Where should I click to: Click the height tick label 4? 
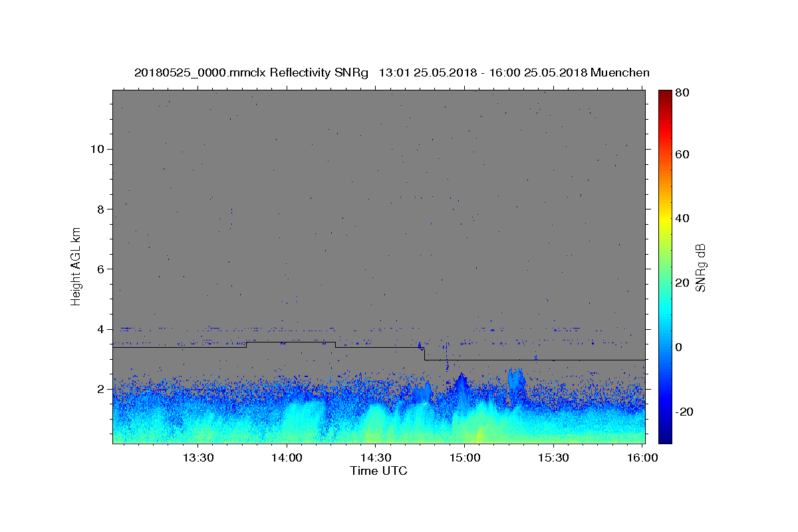(x=101, y=329)
